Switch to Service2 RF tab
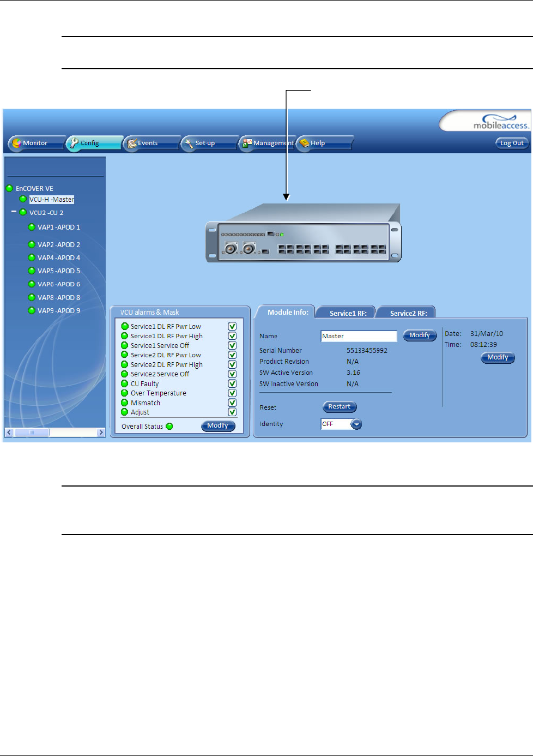The image size is (533, 756). click(x=408, y=313)
